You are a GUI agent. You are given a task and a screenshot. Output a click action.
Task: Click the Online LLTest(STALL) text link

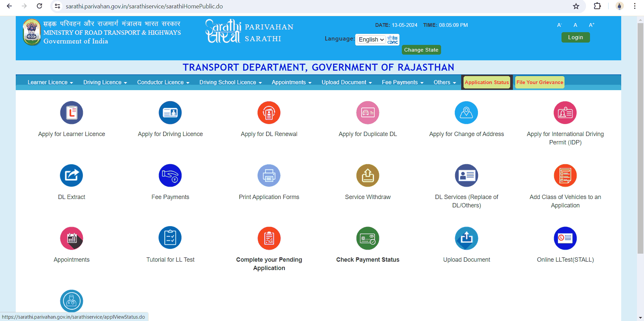(565, 260)
